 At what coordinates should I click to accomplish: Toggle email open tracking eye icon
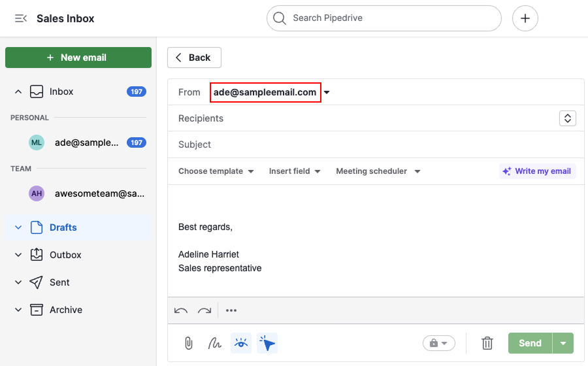(241, 343)
